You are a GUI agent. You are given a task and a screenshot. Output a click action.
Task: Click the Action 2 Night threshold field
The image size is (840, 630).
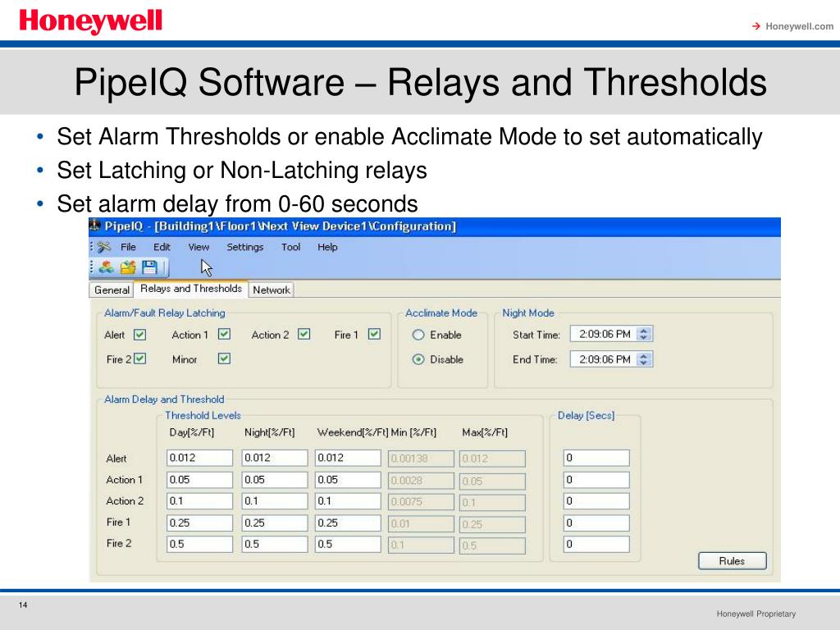pos(274,501)
